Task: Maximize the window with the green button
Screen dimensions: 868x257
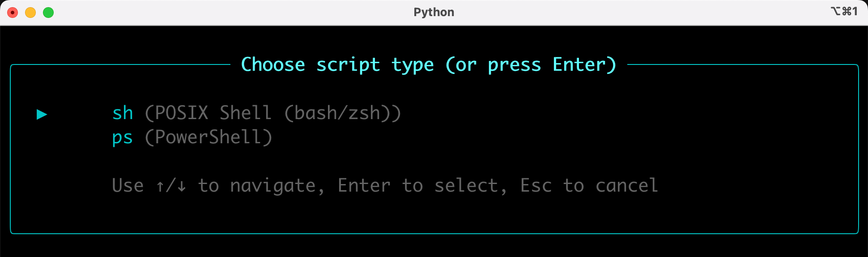Action: [48, 13]
